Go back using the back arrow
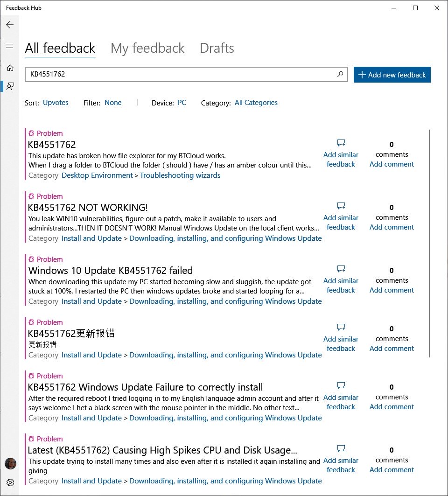448x496 pixels. [x=10, y=25]
